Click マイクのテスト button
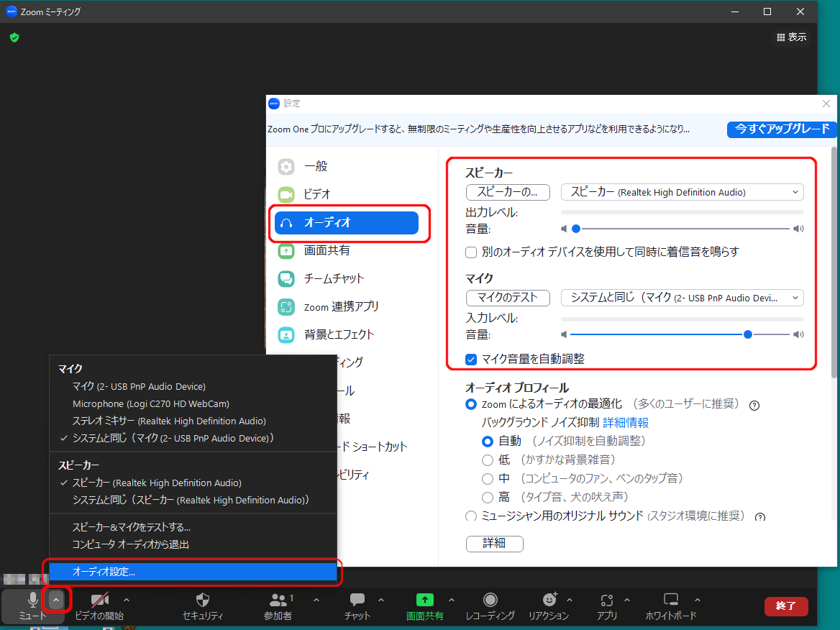Viewport: 840px width, 630px height. click(508, 298)
